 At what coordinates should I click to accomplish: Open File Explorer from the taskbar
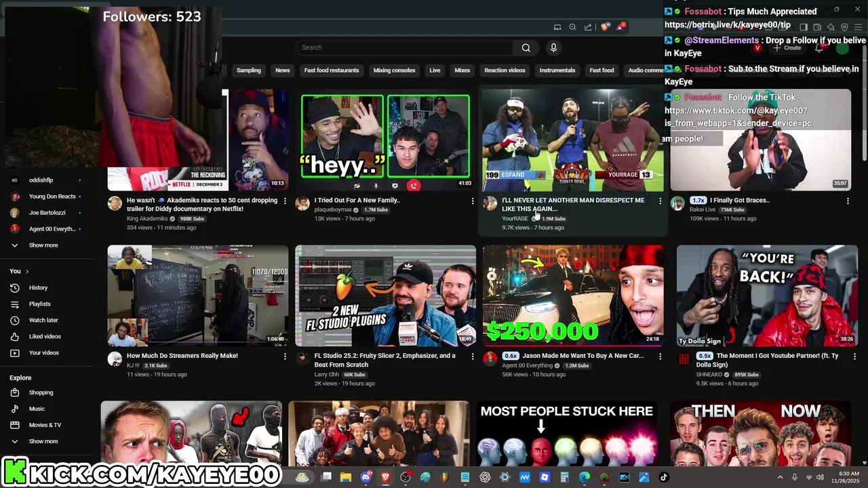346,477
